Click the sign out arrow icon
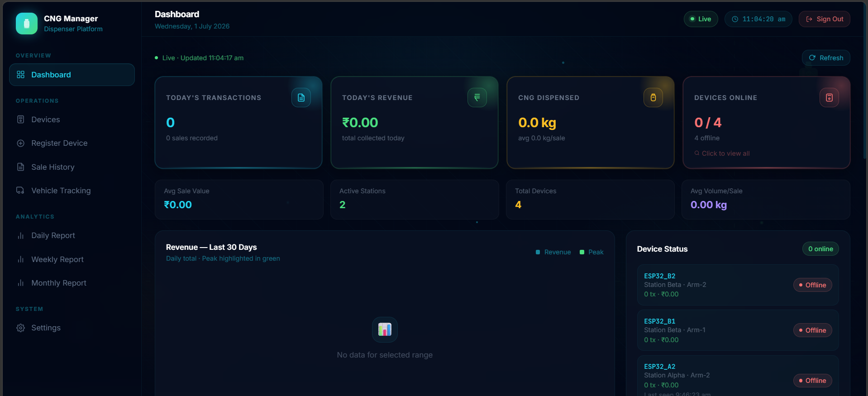 click(x=809, y=19)
